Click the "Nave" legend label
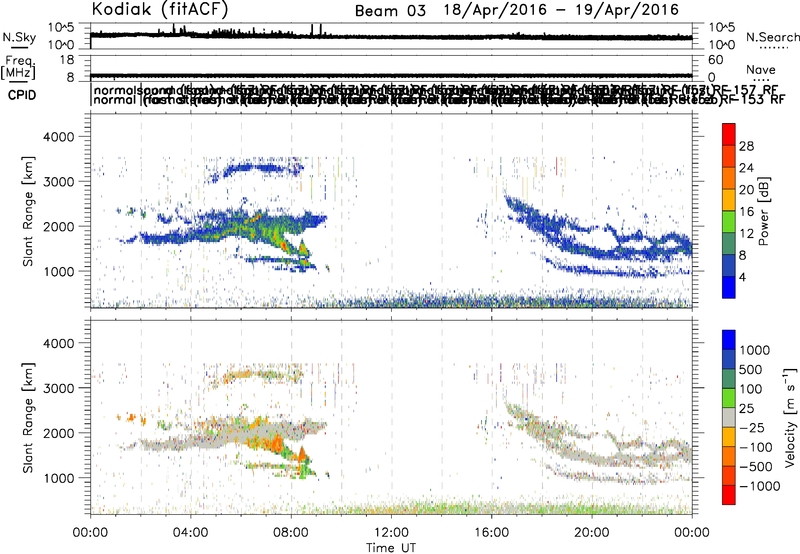800x554 pixels. click(760, 69)
